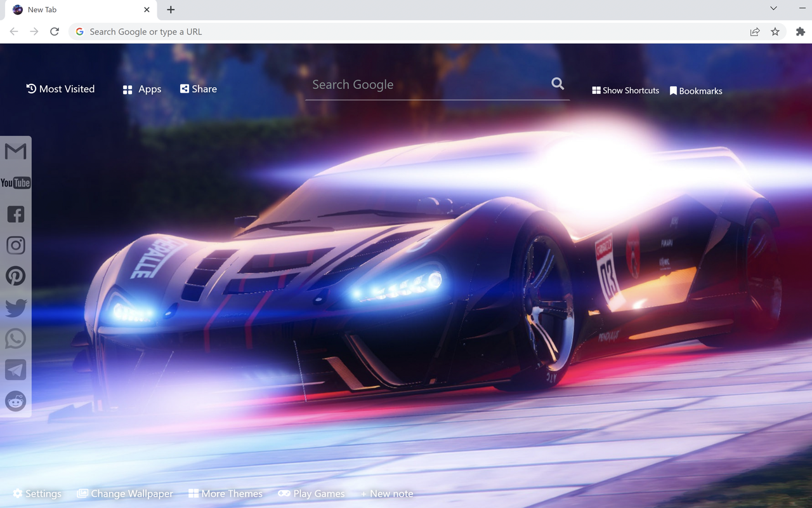The image size is (812, 508).
Task: Open Reddit from the sidebar
Action: (16, 401)
